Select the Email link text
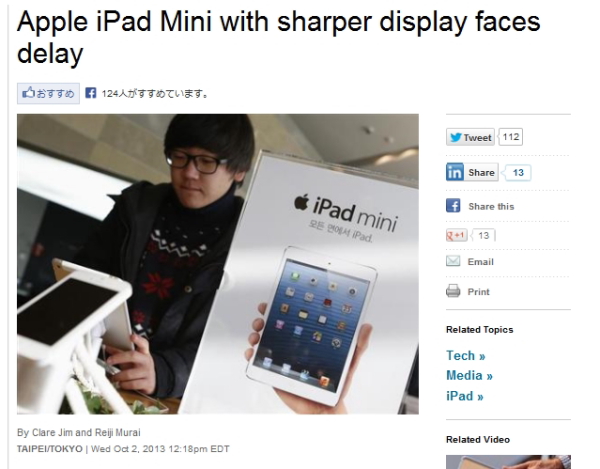Viewport: 600px width, 469px height. pyautogui.click(x=481, y=262)
